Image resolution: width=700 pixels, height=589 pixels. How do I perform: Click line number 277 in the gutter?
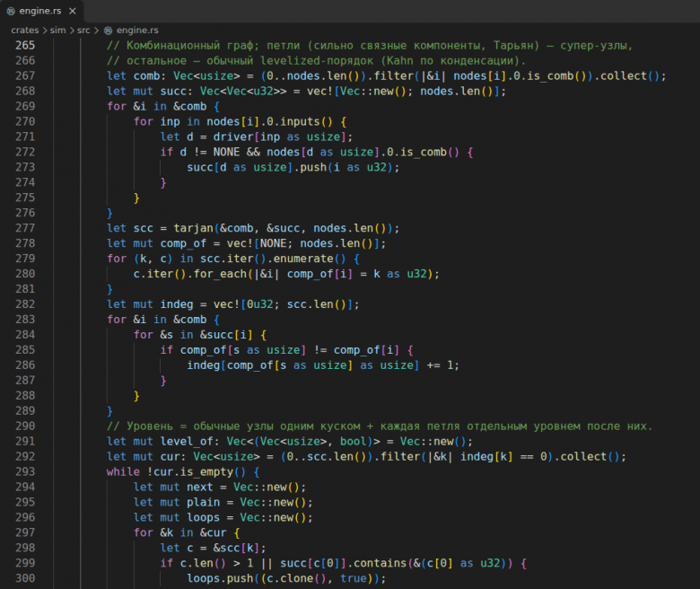tap(25, 228)
